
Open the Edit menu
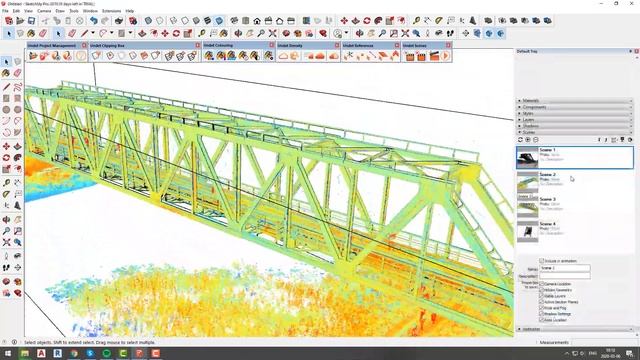coord(16,11)
